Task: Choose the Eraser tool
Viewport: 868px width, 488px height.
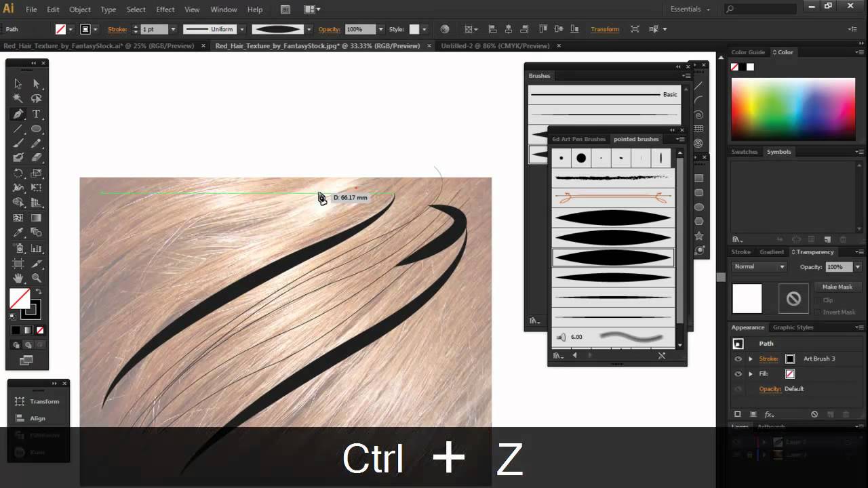Action: [x=36, y=158]
